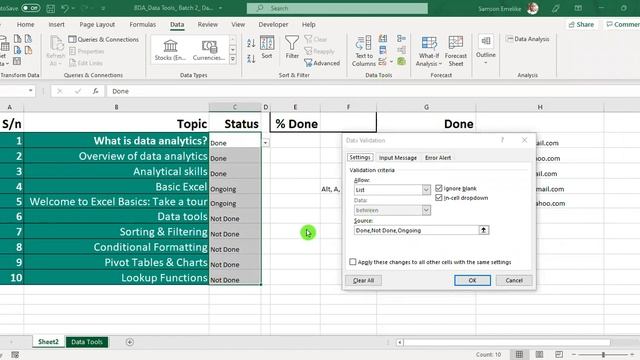Click the Search box in title bar
The height and width of the screenshot is (360, 640).
[337, 8]
